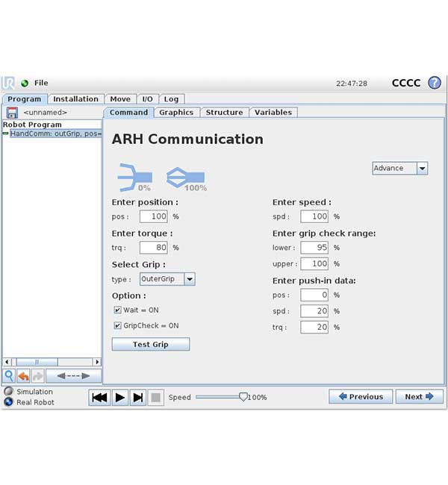Click the magnifier search icon
The height and width of the screenshot is (485, 448).
tap(9, 376)
